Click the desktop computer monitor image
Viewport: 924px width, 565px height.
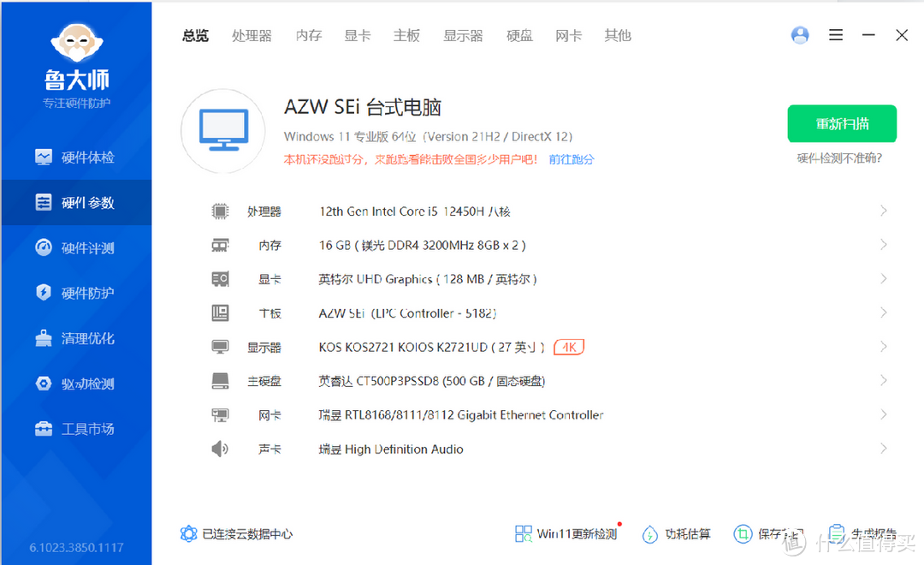click(223, 131)
